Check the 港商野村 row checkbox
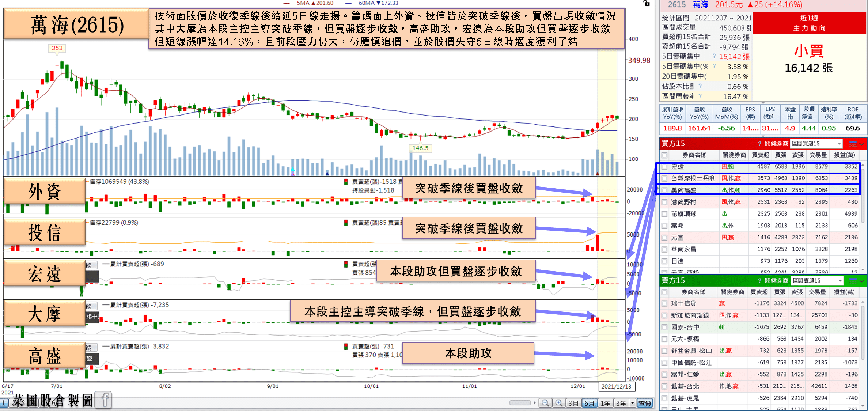 click(x=664, y=202)
